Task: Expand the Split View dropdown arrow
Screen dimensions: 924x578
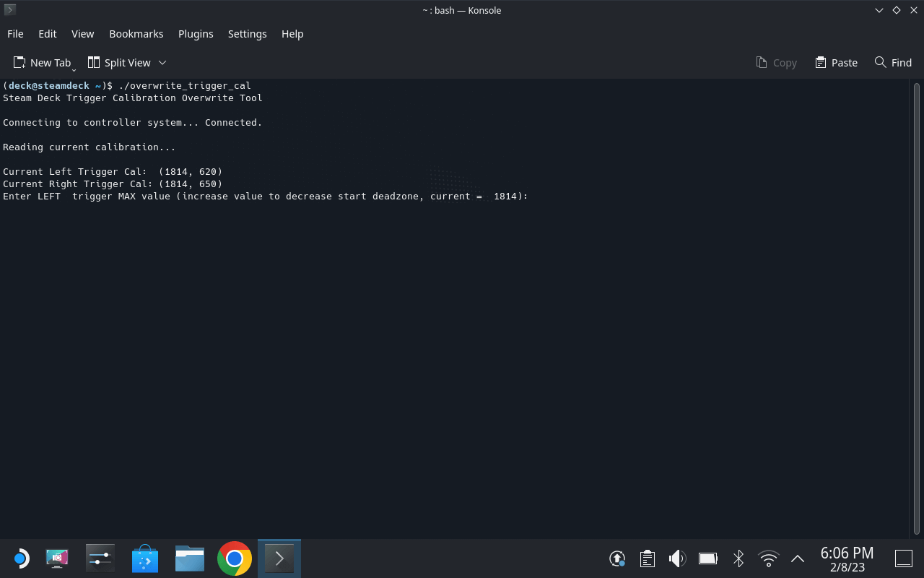Action: pos(162,63)
